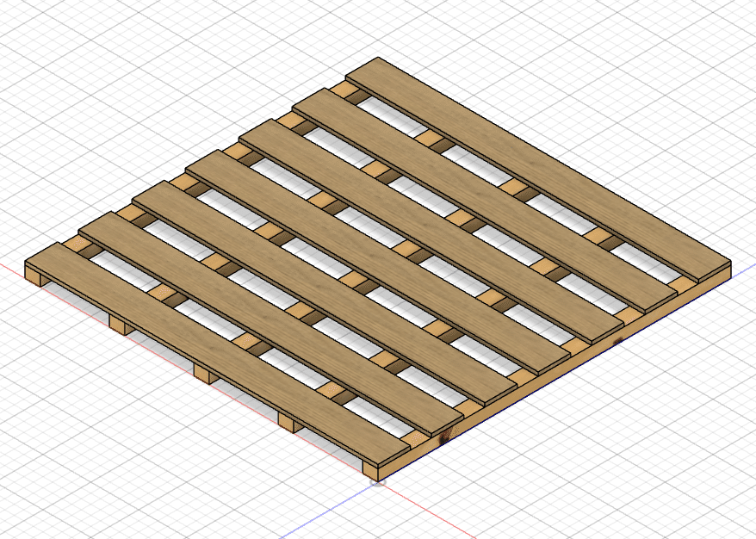Image resolution: width=756 pixels, height=539 pixels.
Task: Click the knot mark on the bottom board
Action: (443, 439)
